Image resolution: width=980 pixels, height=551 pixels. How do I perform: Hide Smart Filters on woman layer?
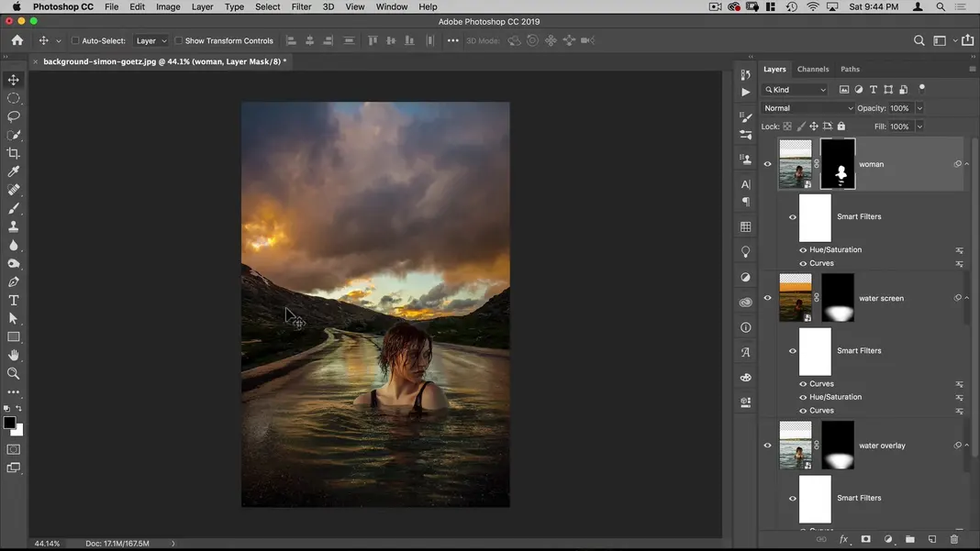(793, 216)
